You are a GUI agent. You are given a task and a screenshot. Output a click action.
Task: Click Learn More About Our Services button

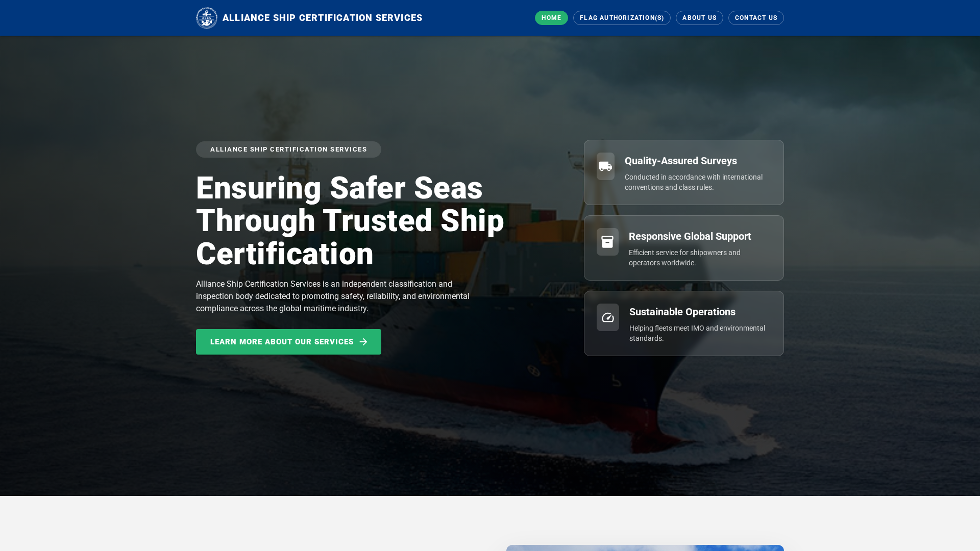coord(288,342)
